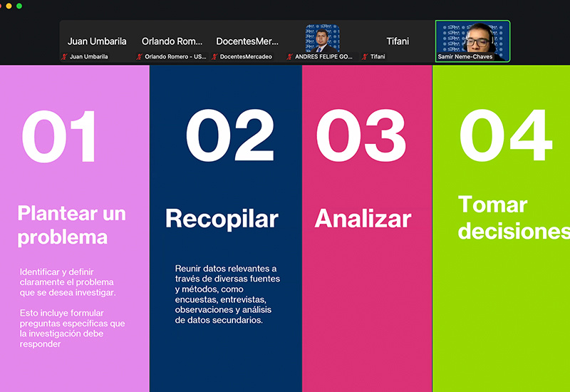570x392 pixels.
Task: Click the Reunir datos relevantes paragraph
Action: [227, 294]
